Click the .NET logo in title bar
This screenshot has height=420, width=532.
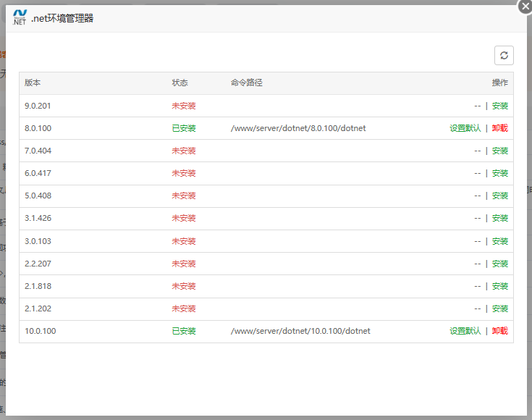(20, 17)
